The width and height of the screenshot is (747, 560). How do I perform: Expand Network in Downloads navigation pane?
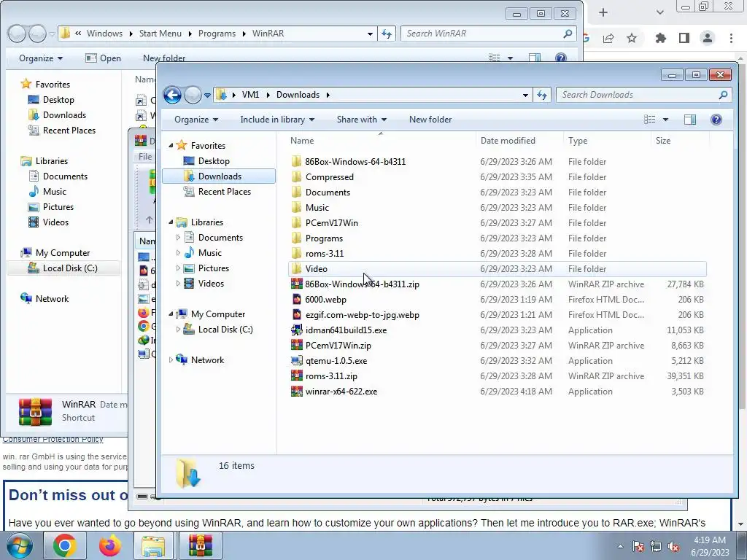coord(171,360)
